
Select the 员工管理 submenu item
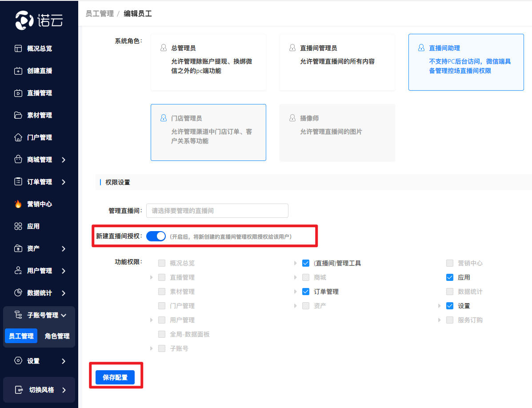point(21,336)
